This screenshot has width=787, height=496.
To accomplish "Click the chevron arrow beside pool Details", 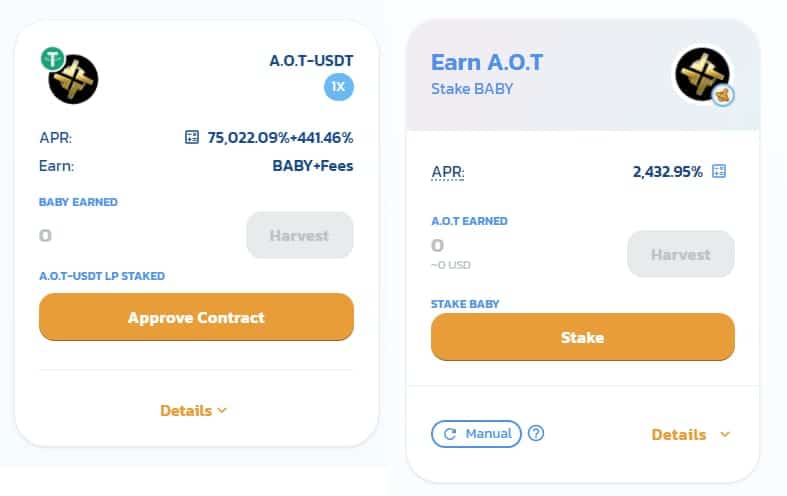I will 724,434.
